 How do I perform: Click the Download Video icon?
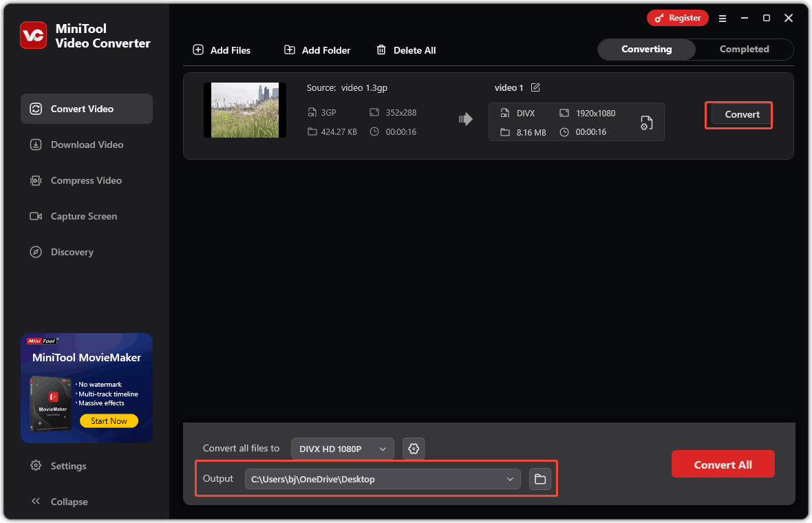tap(36, 145)
